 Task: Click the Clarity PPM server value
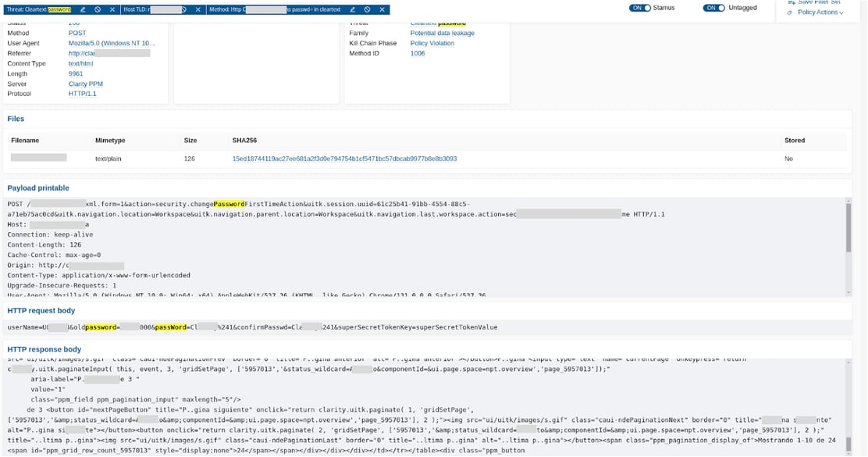[x=85, y=84]
